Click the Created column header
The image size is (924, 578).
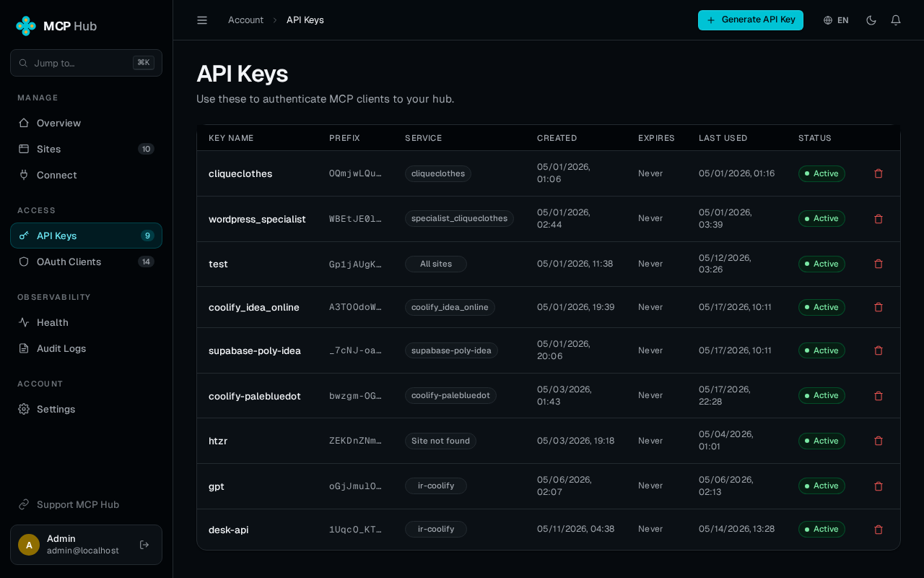[x=557, y=138]
